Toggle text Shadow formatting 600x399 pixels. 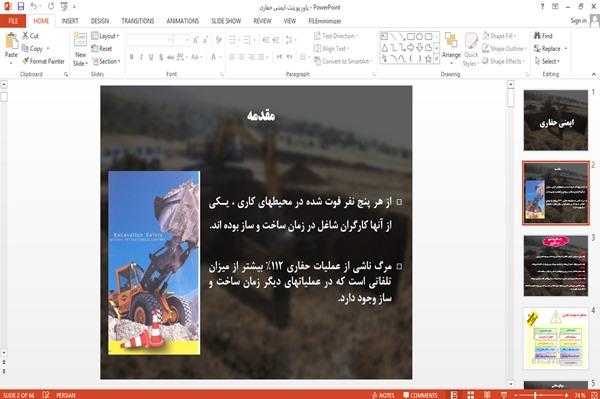click(161, 57)
